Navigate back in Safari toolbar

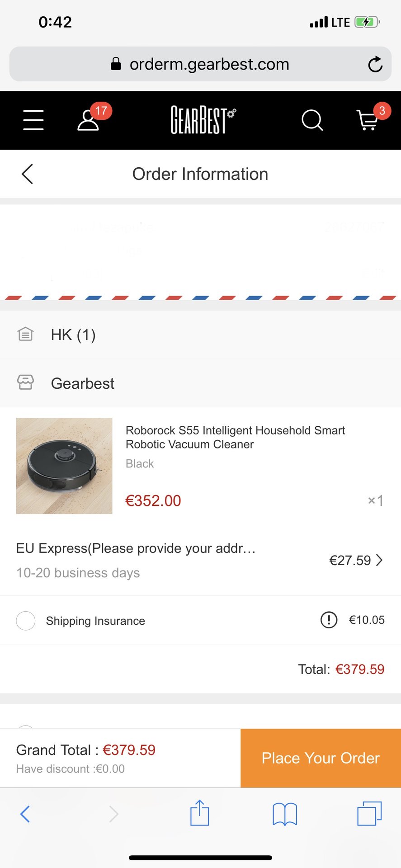[25, 814]
